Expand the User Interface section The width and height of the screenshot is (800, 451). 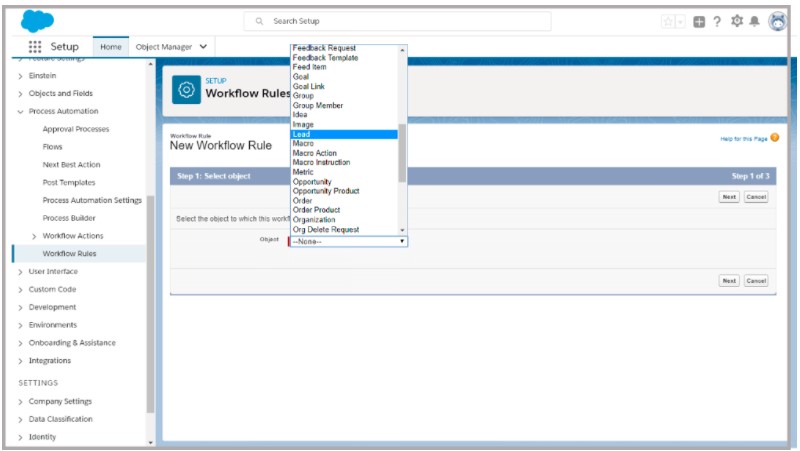click(x=20, y=272)
